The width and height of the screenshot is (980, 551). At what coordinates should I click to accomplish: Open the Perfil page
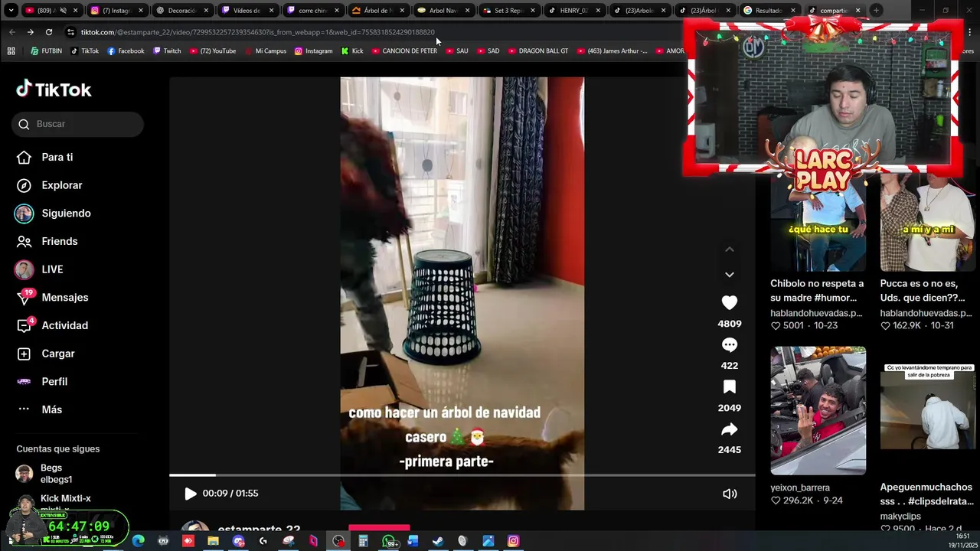click(42, 381)
